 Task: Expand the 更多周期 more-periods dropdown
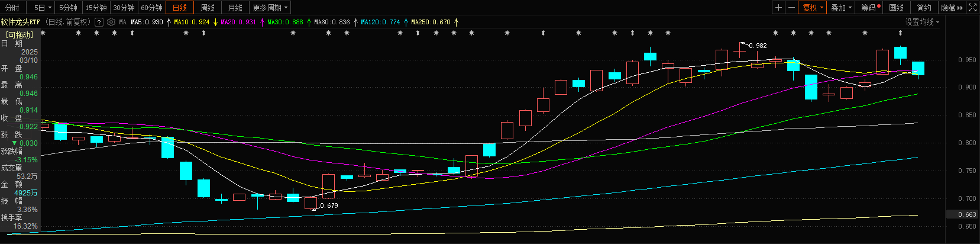pos(270,8)
